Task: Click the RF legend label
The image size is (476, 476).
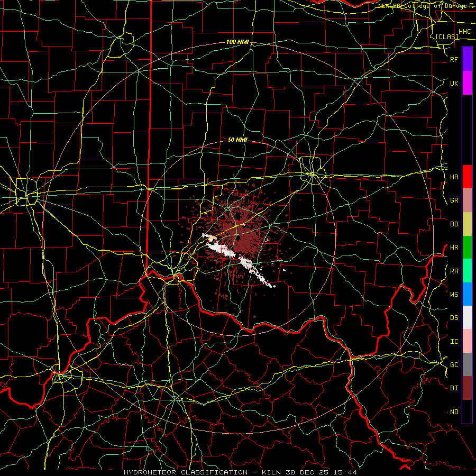Action: click(454, 59)
